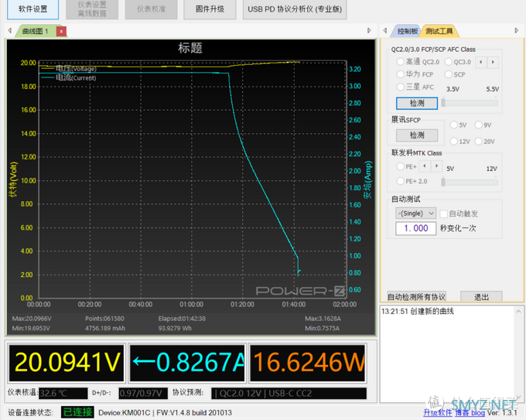Click the 0.8267A current readout
526x420 pixels.
(x=187, y=363)
